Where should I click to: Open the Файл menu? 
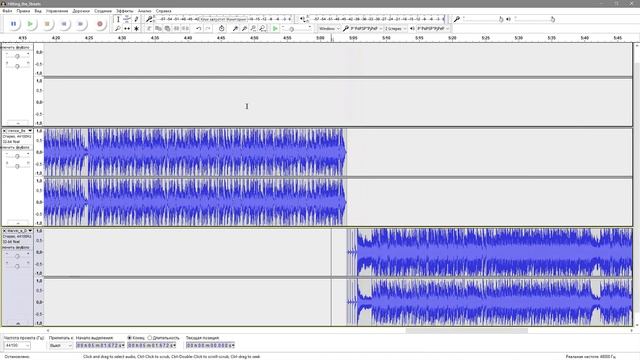(7, 11)
